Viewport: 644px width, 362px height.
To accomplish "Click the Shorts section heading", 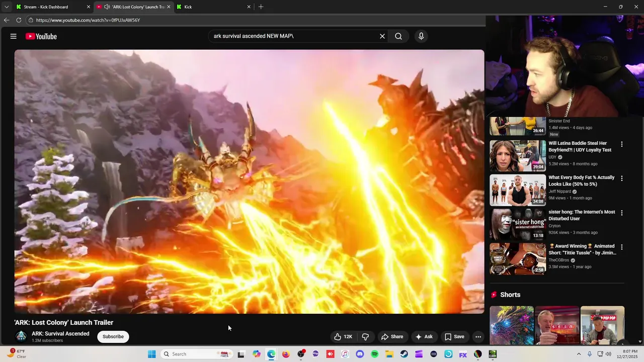I will [510, 295].
